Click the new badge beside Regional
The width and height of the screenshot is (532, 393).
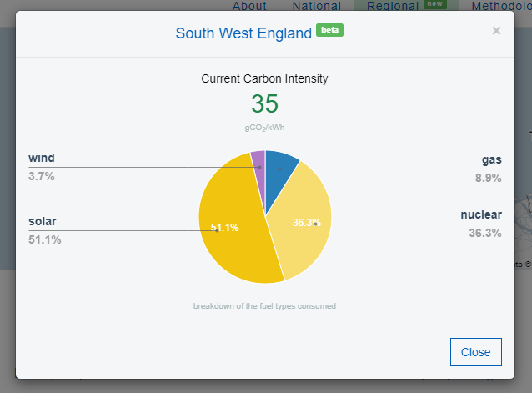[x=435, y=3]
